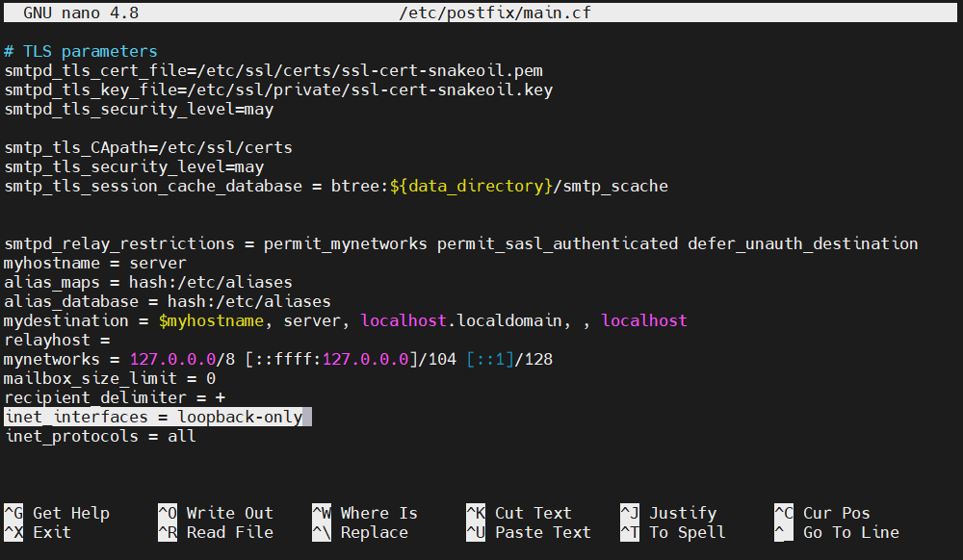This screenshot has height=560, width=963.
Task: Click the recipient_delimiter = + line
Action: click(x=115, y=397)
